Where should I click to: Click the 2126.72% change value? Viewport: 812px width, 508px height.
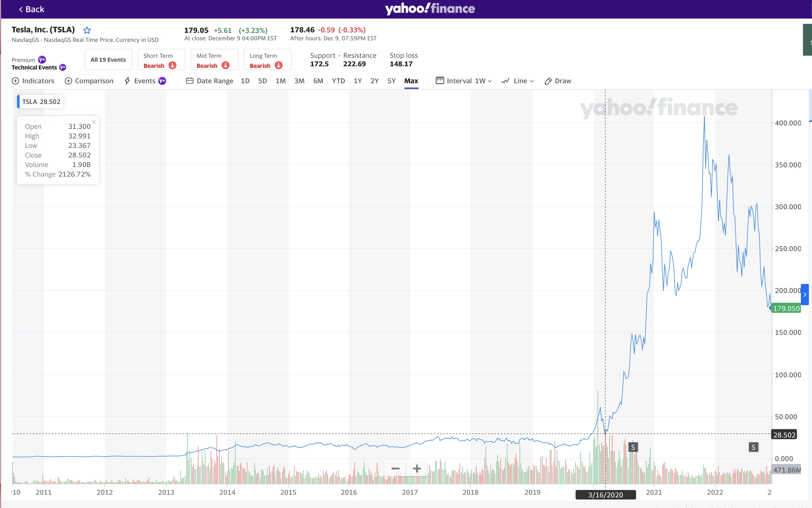coord(74,174)
